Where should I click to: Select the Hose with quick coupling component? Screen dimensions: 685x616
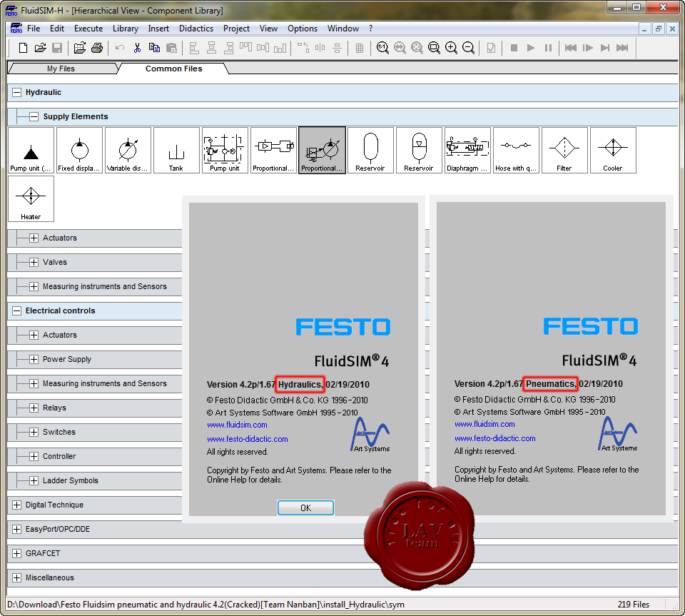516,151
